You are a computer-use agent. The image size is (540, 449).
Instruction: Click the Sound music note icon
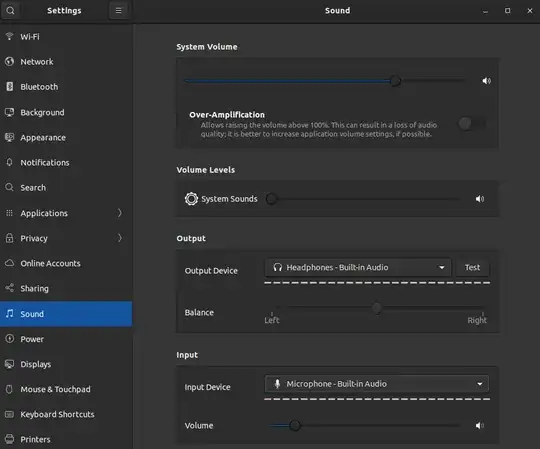pyautogui.click(x=10, y=313)
